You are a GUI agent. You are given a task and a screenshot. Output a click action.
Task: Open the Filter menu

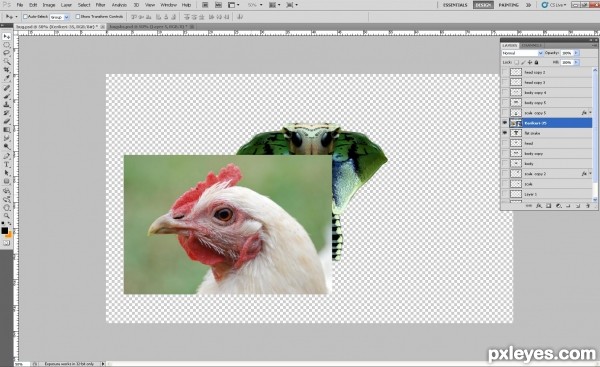click(100, 5)
